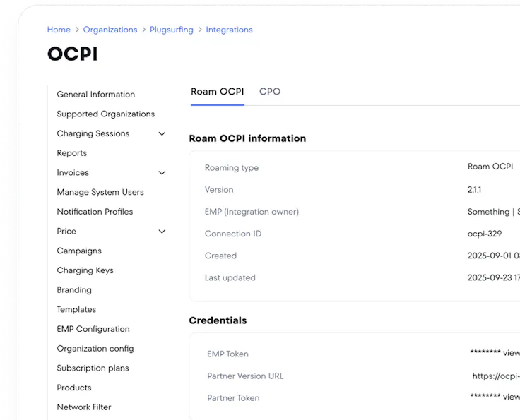Screen dimensions: 520x420
Task: Open Branding in the sidebar
Action: tap(74, 290)
